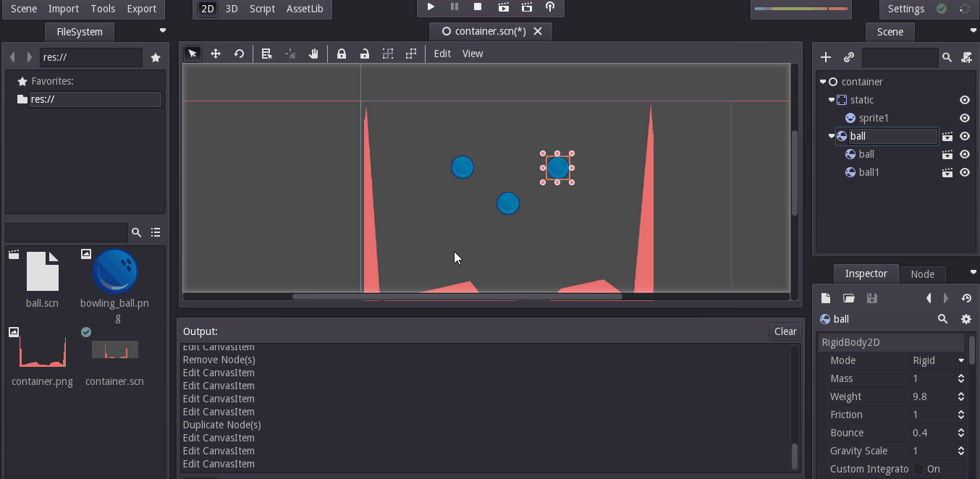This screenshot has width=980, height=479.
Task: Lock the selected object
Action: pos(342,54)
